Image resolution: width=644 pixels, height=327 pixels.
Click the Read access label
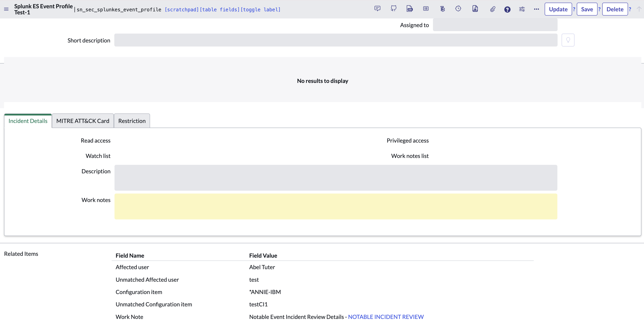[96, 141]
